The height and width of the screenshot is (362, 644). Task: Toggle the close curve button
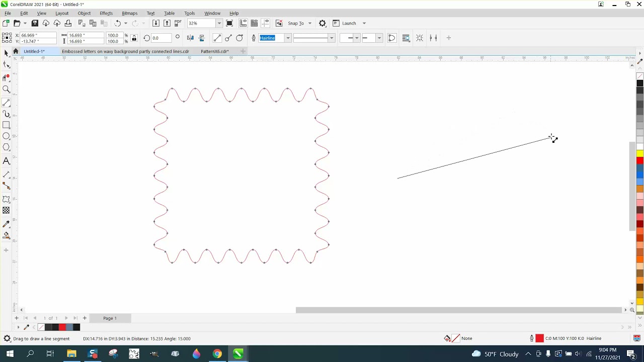pos(391,38)
